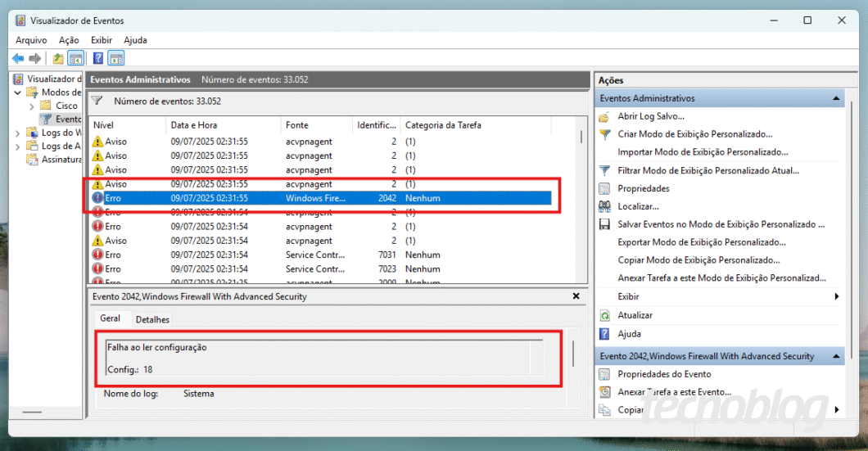Click the Localizar... text link

638,206
